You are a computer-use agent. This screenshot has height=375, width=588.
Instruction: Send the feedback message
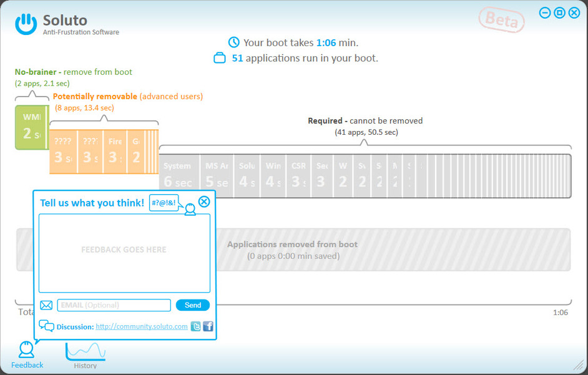tap(193, 305)
